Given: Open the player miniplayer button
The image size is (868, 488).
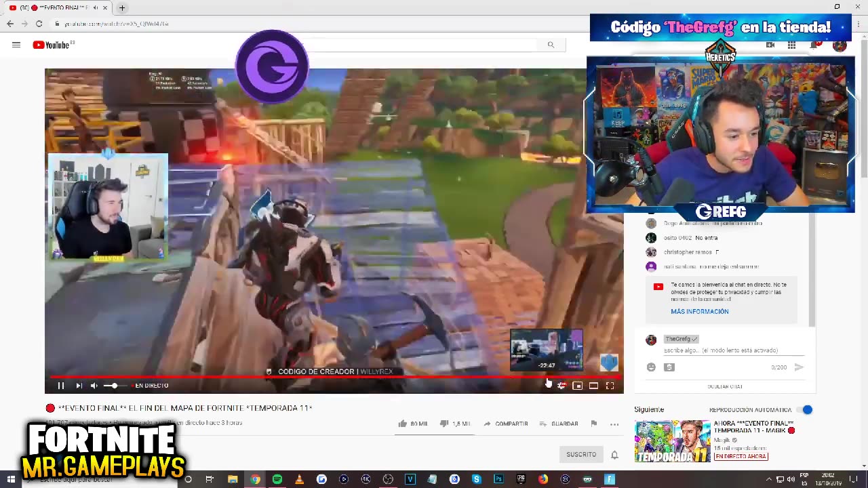Looking at the screenshot, I should (577, 386).
